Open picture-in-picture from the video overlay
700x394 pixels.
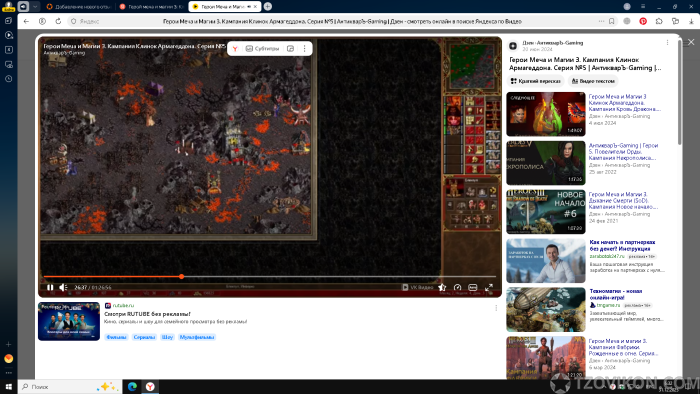click(x=290, y=49)
